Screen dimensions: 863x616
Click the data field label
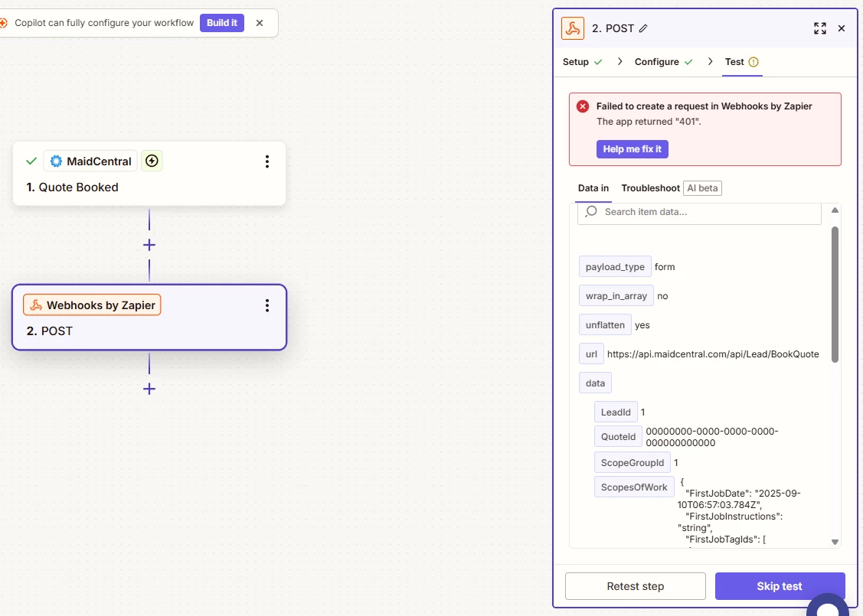pyautogui.click(x=595, y=383)
